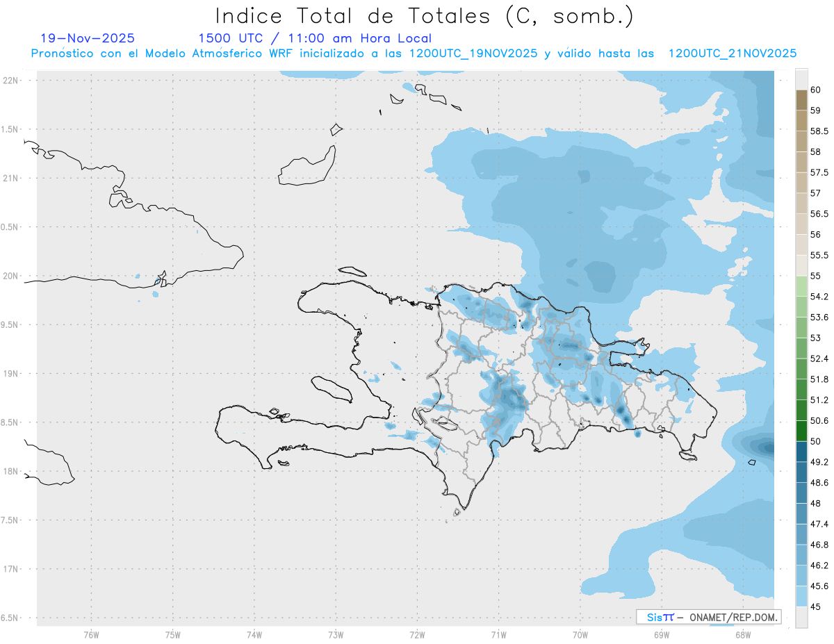Viewport: 834px width, 644px height.
Task: Click the '70W' longitude label
Action: (x=580, y=634)
